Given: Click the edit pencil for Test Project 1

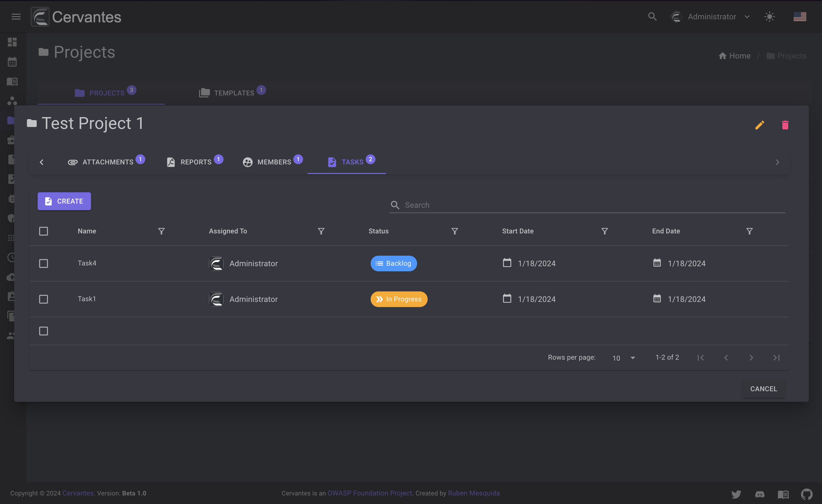Looking at the screenshot, I should [760, 125].
